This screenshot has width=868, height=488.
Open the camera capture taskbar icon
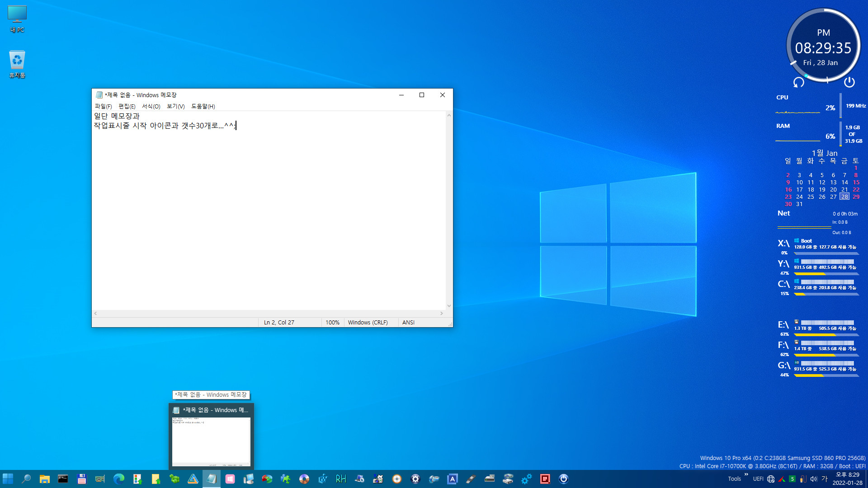point(378,479)
